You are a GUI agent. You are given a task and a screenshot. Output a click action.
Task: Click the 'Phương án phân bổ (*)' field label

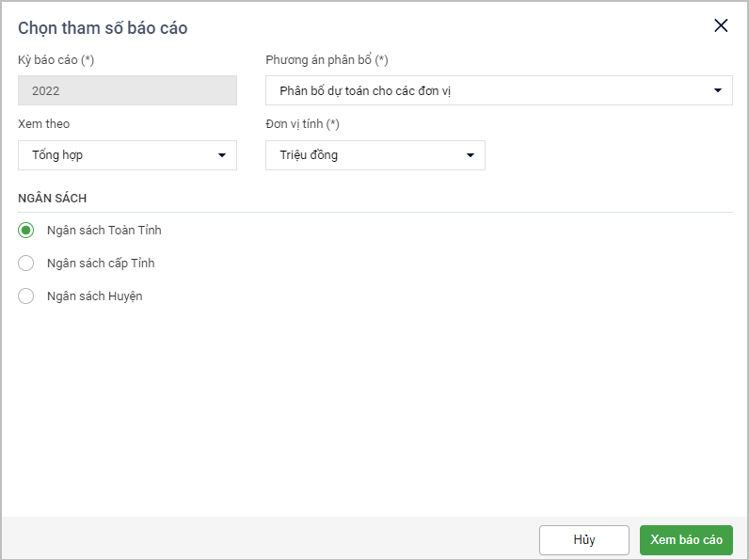(x=327, y=60)
